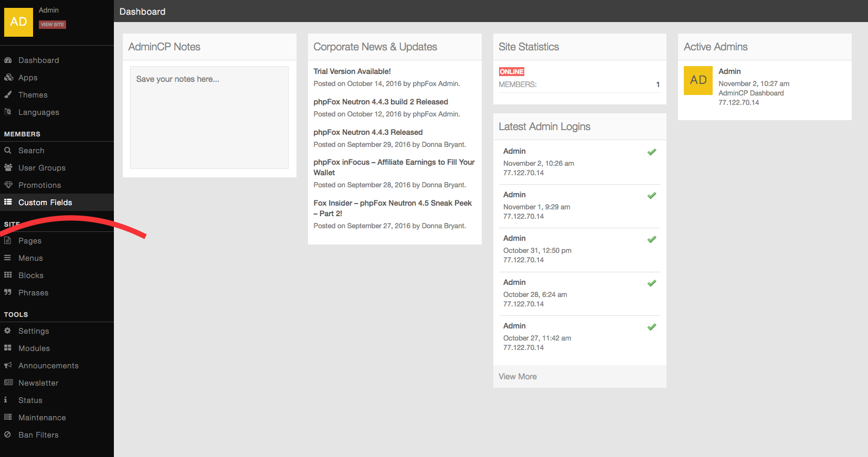
Task: Click green checkmark for November 2 login
Action: tap(652, 152)
